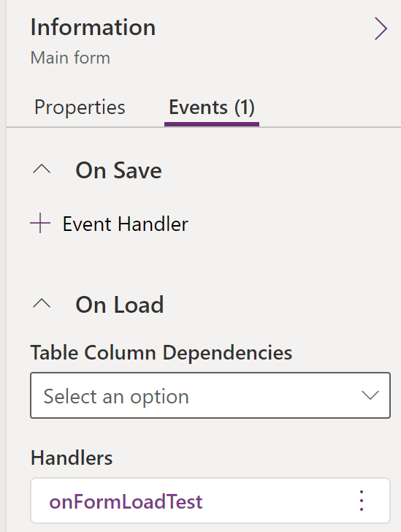The image size is (401, 532).
Task: Switch to the Properties tab
Action: coord(80,107)
